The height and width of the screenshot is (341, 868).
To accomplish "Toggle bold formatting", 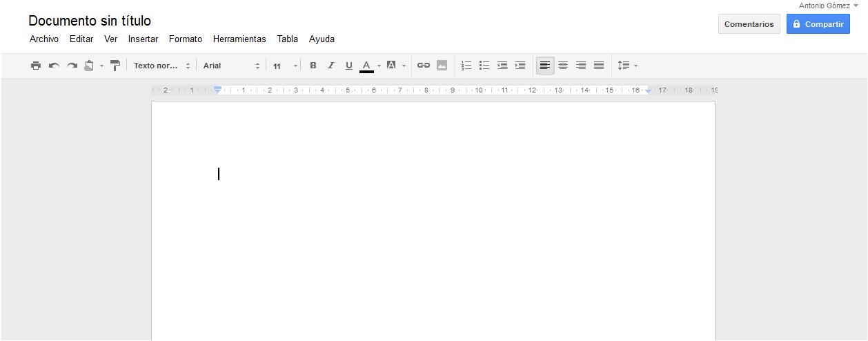I will click(313, 66).
